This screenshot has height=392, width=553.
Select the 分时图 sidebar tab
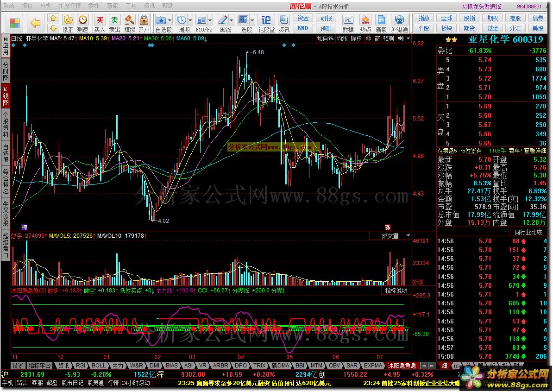coord(6,71)
